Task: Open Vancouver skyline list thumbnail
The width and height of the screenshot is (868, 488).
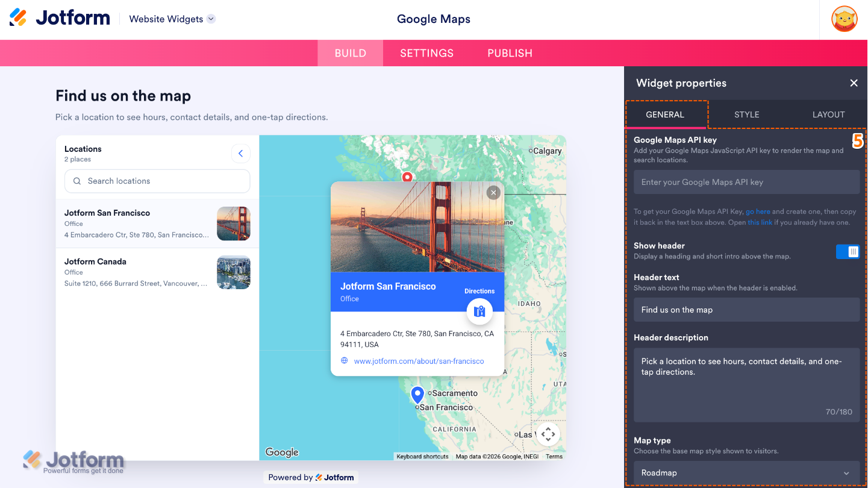Action: pos(234,272)
